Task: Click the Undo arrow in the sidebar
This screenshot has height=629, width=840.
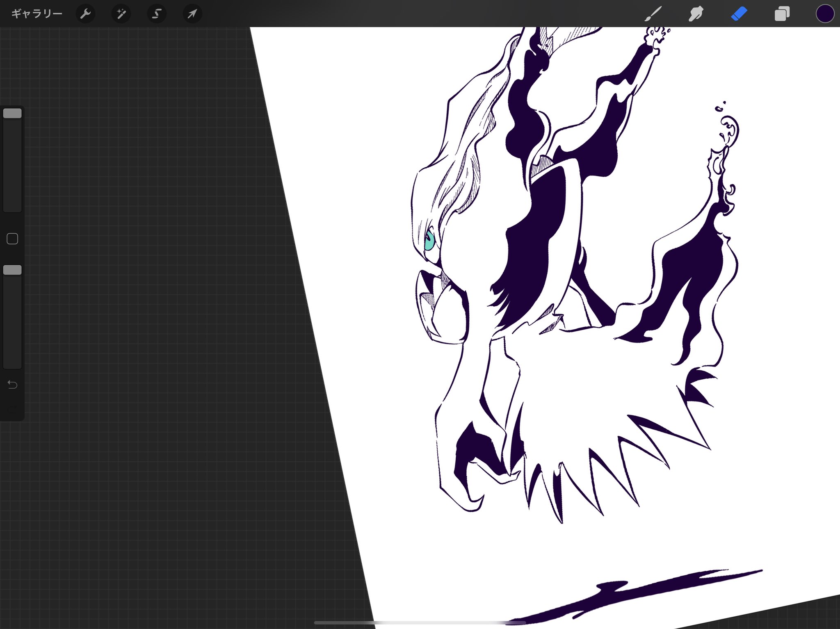Action: coord(12,385)
